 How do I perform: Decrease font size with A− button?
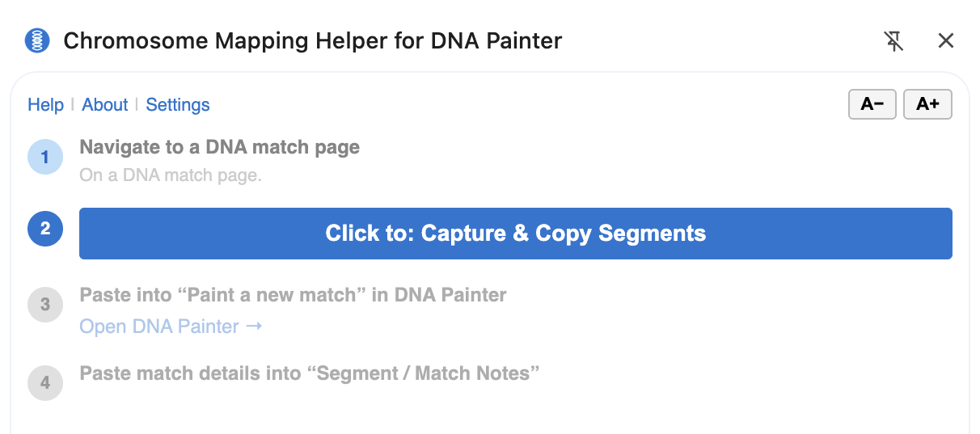(x=872, y=104)
